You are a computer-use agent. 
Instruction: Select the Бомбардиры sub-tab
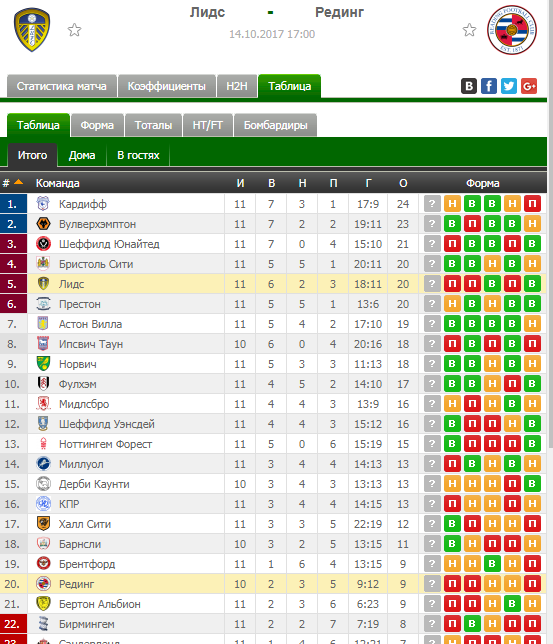[275, 125]
